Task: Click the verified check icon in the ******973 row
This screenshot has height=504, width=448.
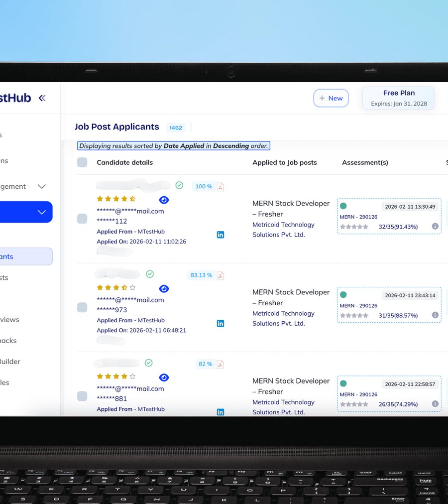Action: 150,274
